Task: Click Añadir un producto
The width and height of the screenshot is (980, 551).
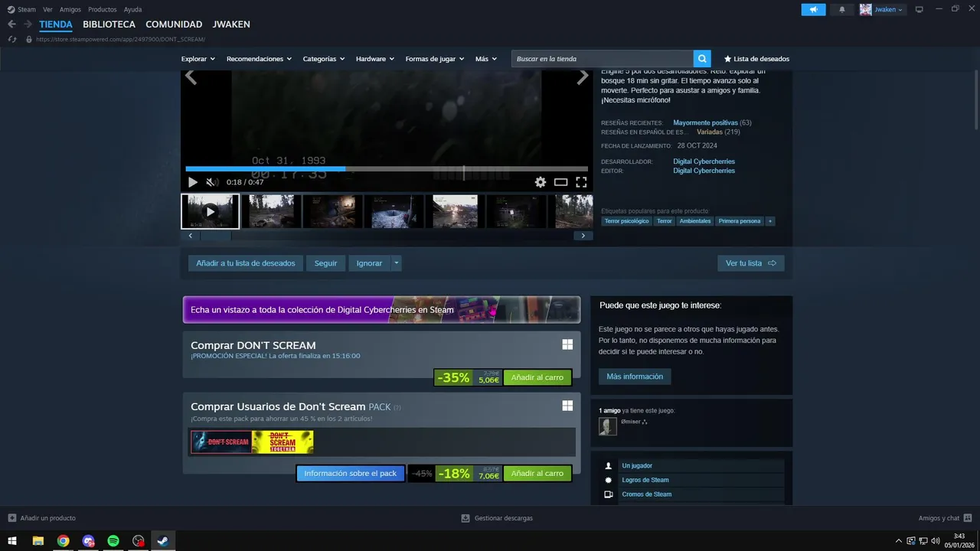Action: 42,518
